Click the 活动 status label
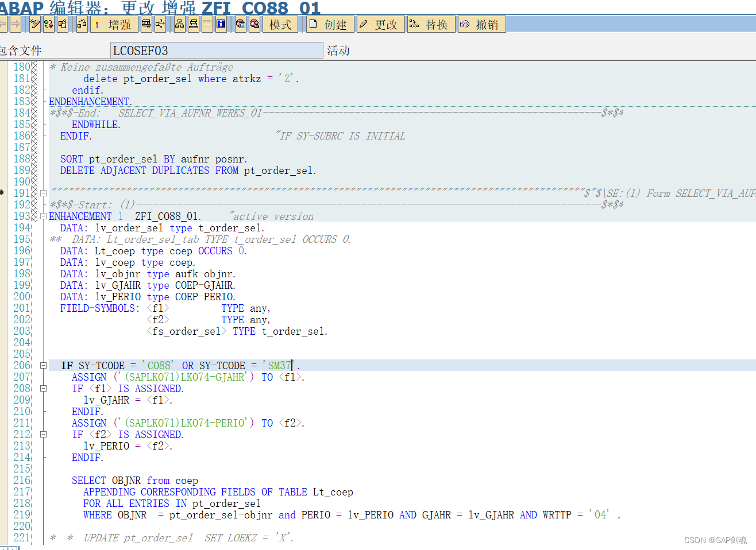756x550 pixels. tap(338, 51)
